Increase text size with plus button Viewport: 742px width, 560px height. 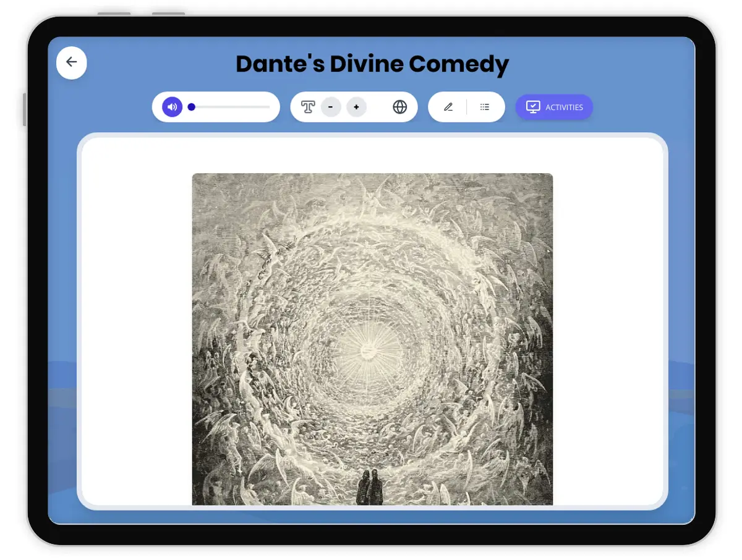click(x=356, y=107)
